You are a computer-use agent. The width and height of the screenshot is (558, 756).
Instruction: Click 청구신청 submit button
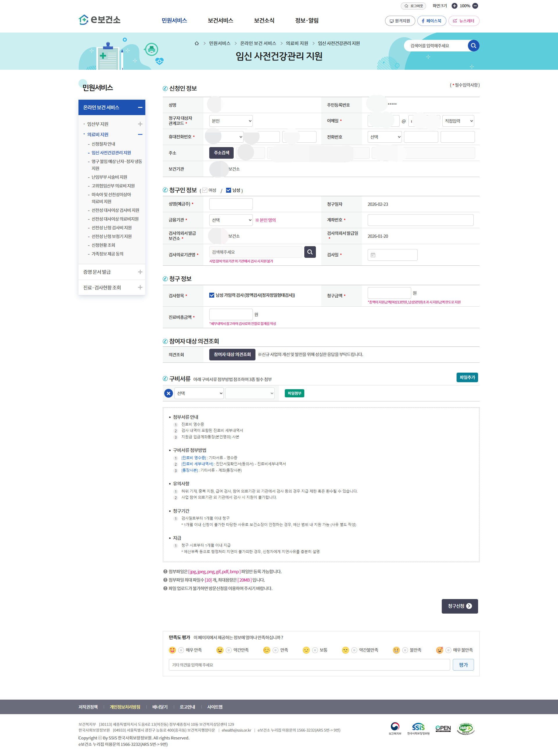click(x=459, y=606)
